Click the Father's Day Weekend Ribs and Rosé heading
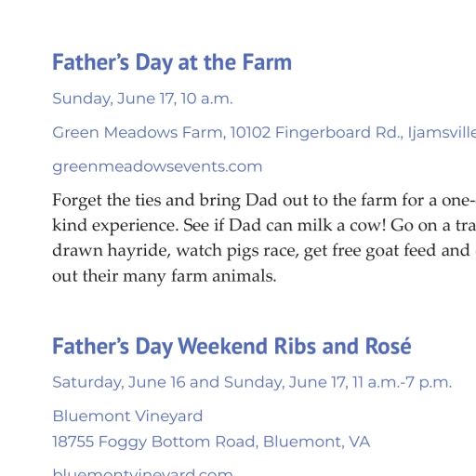476x476 pixels. click(231, 346)
